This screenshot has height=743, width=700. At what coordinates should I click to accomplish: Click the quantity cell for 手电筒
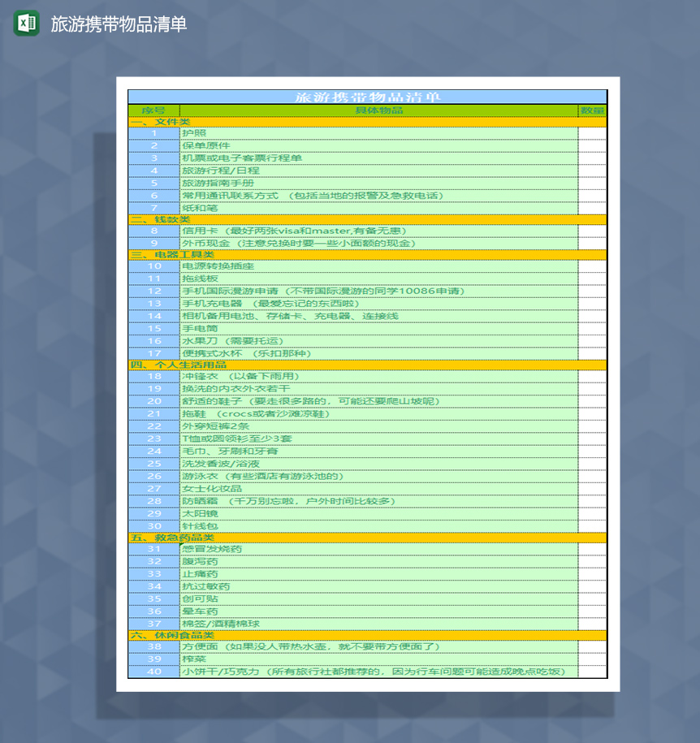pos(592,328)
